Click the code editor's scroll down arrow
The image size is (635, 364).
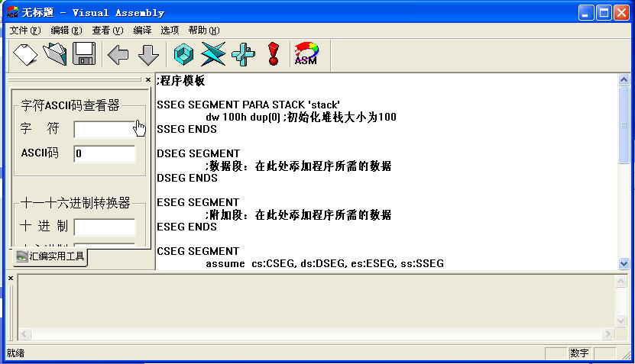coord(624,264)
